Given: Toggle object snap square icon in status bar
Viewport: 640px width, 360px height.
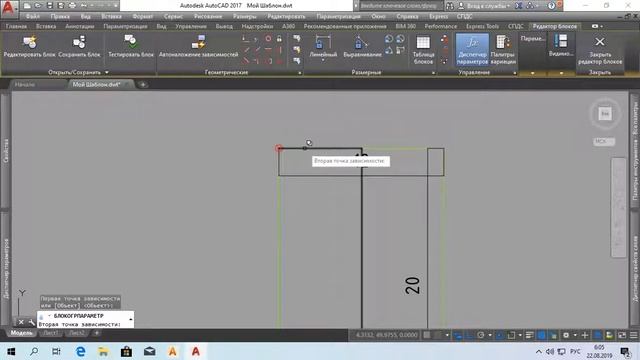Looking at the screenshot, I should (511, 336).
